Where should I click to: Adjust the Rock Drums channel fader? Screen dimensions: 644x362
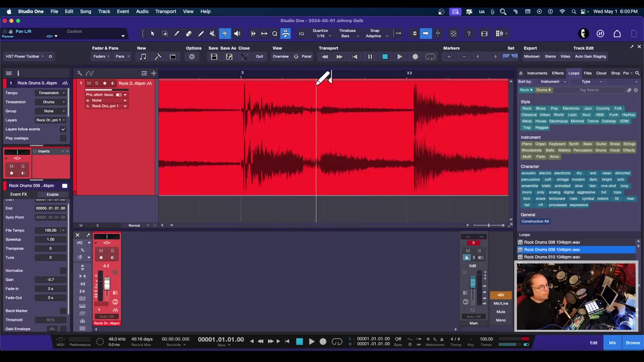click(x=107, y=284)
